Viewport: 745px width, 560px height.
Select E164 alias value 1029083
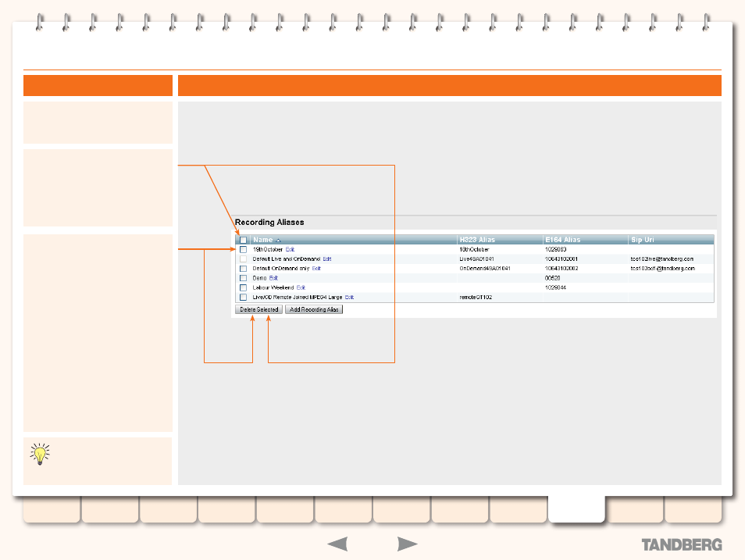555,250
